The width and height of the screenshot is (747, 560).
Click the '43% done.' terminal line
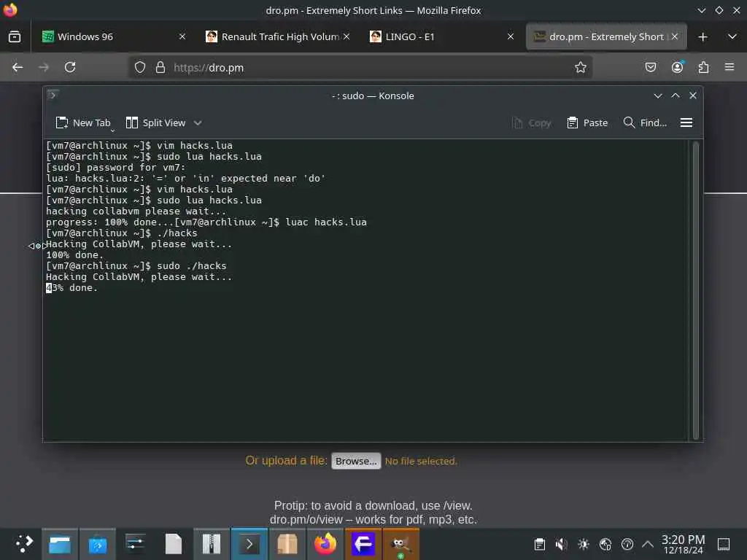(x=71, y=287)
